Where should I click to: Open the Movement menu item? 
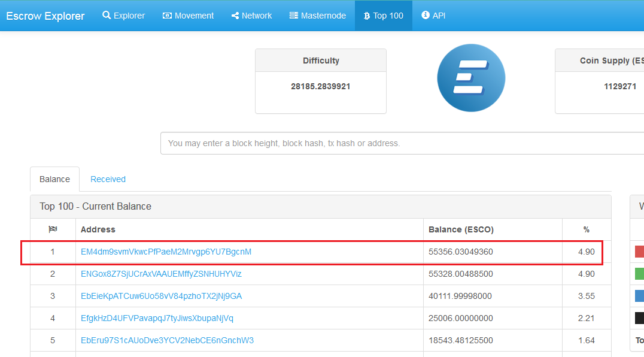click(x=188, y=16)
